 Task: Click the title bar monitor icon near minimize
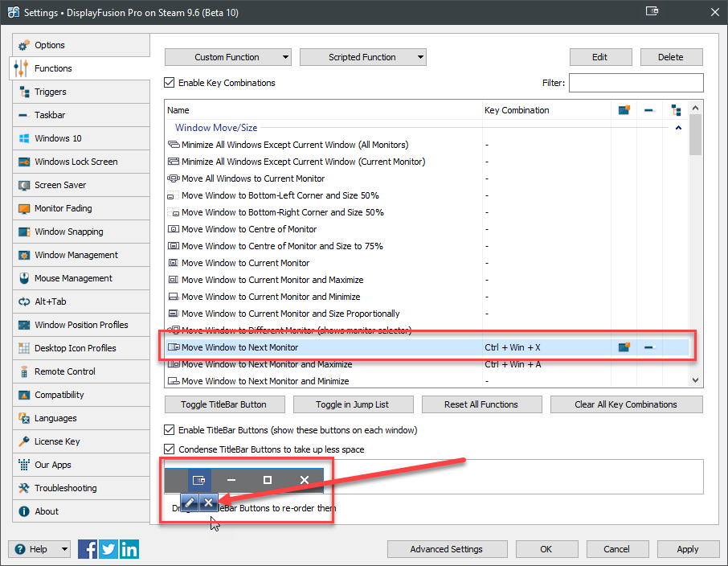[652, 13]
